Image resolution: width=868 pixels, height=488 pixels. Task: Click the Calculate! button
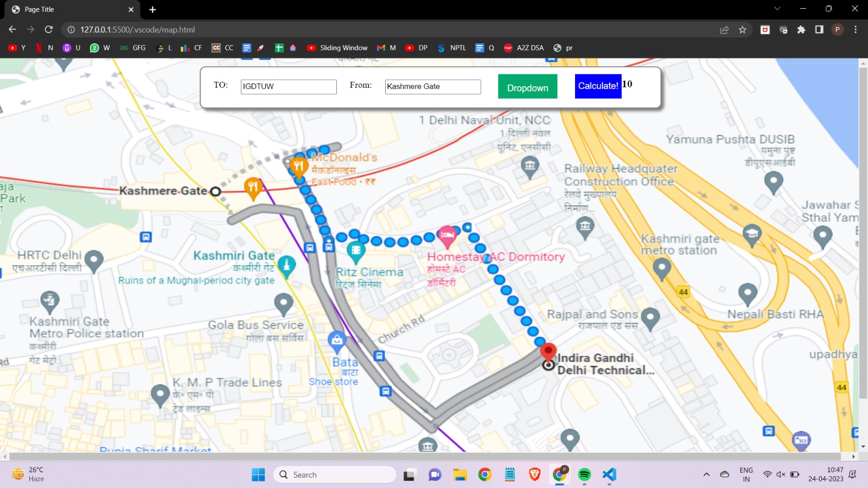[x=598, y=86]
